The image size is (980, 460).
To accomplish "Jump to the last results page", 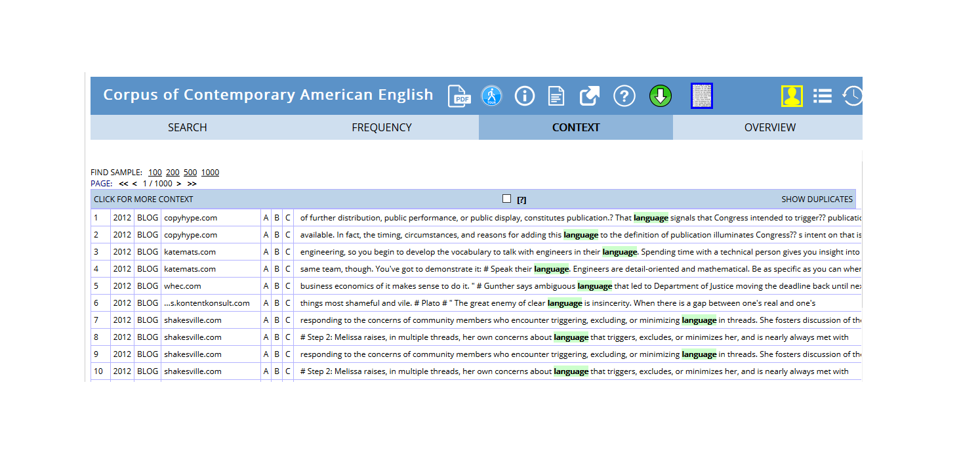I will 192,184.
